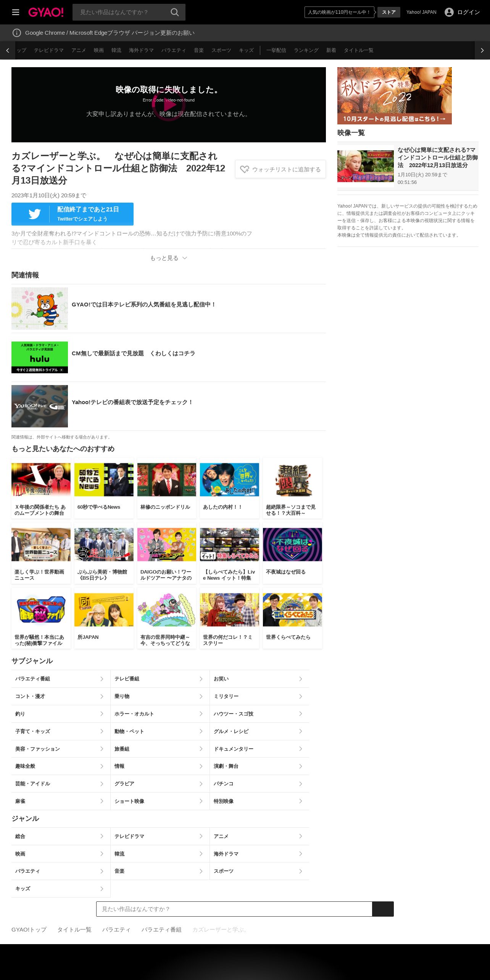This screenshot has height=980, width=490.
Task: Open the あしたの内村！！ card
Action: point(229,488)
